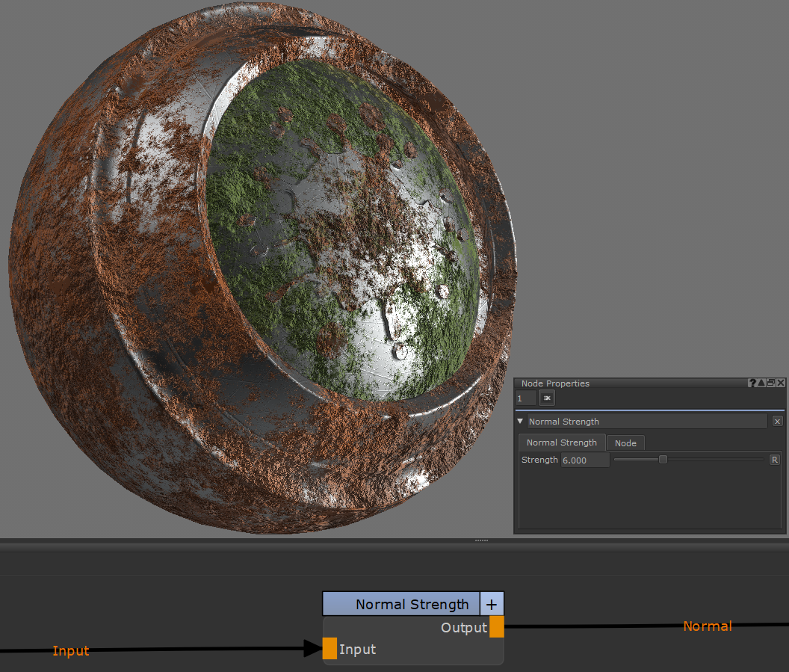Select the Normal Strength tab
This screenshot has width=789, height=672.
coord(562,443)
